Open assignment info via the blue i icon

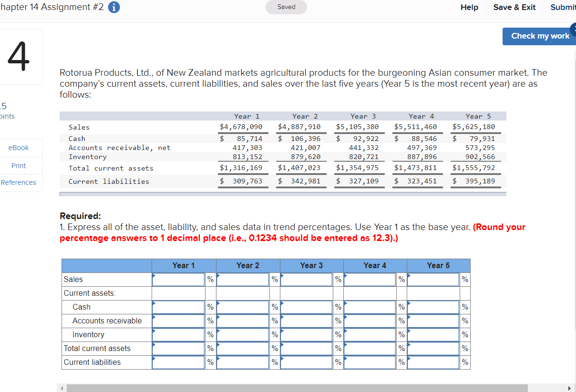pos(114,7)
